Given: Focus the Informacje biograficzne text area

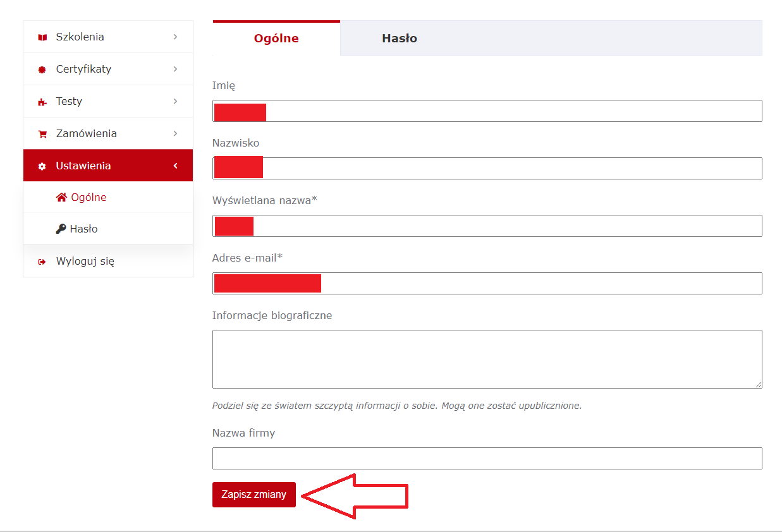Looking at the screenshot, I should point(487,359).
